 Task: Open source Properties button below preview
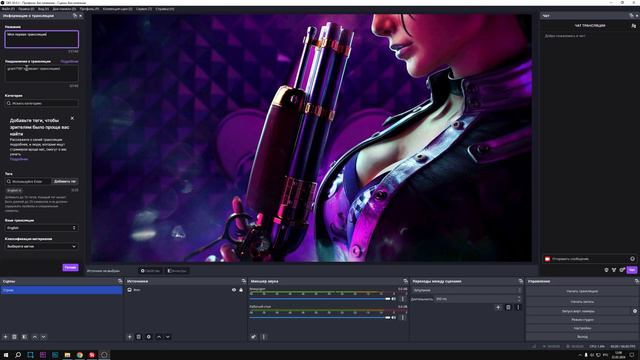(150, 271)
